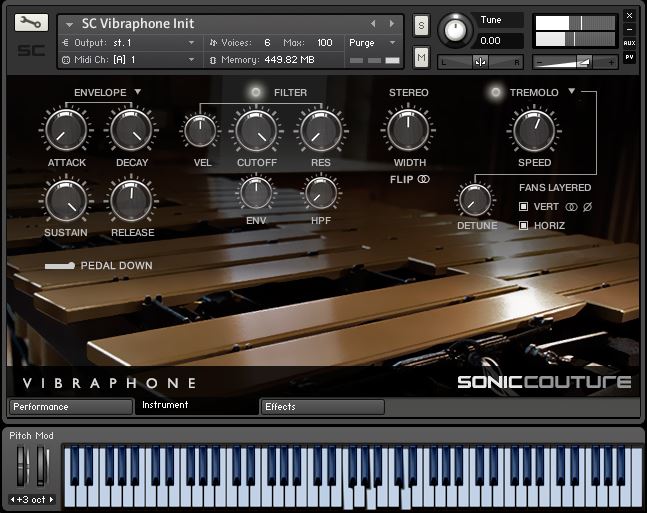This screenshot has width=647, height=513.
Task: Click the AUX button
Action: (629, 43)
